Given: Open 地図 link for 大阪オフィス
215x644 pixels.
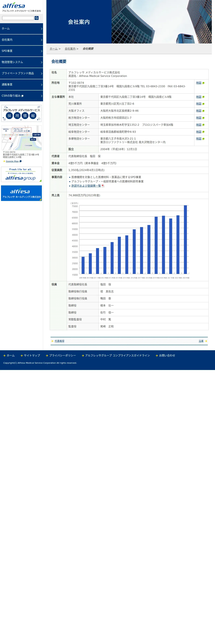Looking at the screenshot, I should (199, 111).
